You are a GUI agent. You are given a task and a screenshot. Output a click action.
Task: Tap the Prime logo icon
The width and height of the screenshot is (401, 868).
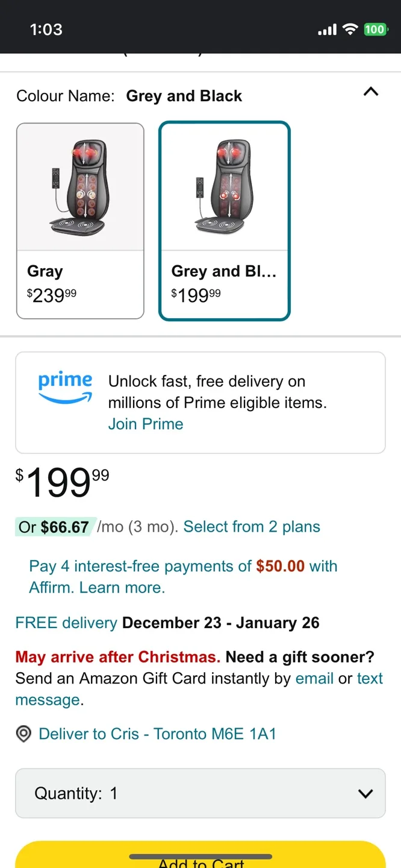pyautogui.click(x=65, y=386)
